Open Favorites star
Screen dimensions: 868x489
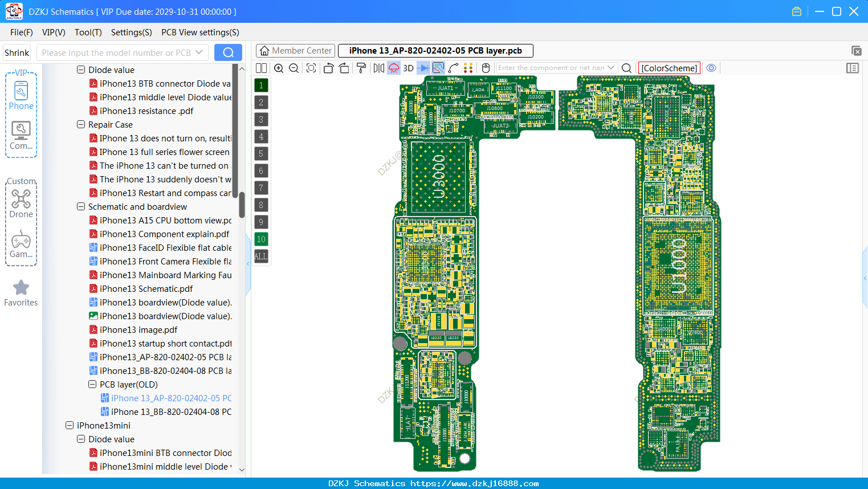coord(21,293)
